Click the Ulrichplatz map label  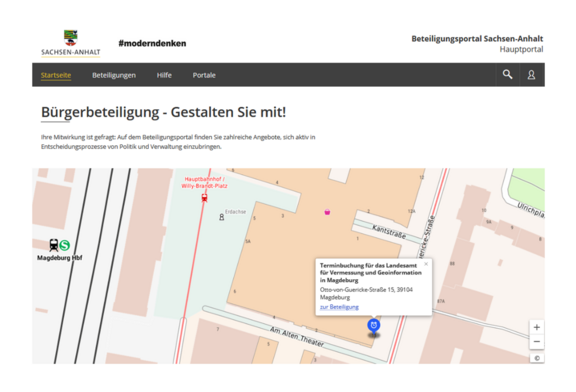531,210
